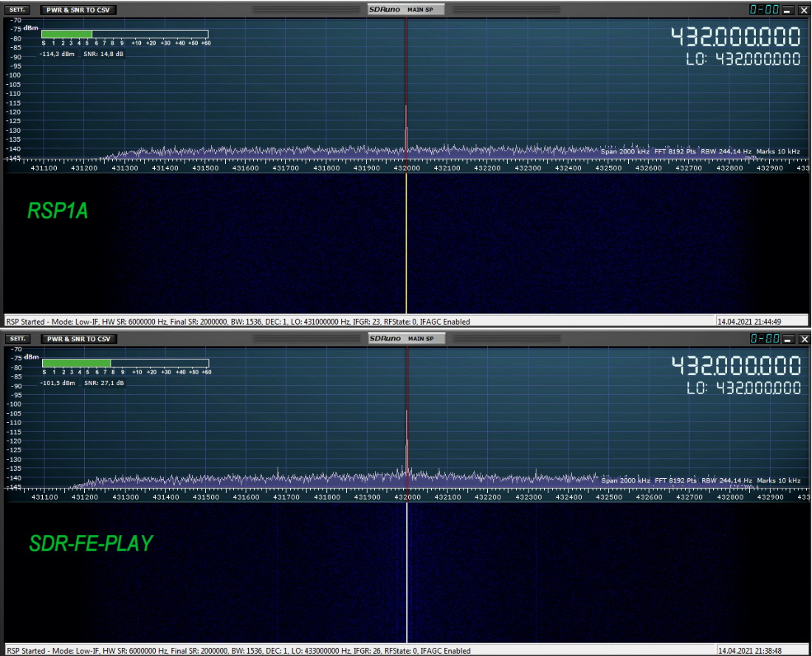812x656 pixels.
Task: Click signal peak at 432000 in RSP1A spectrum
Action: [x=406, y=129]
